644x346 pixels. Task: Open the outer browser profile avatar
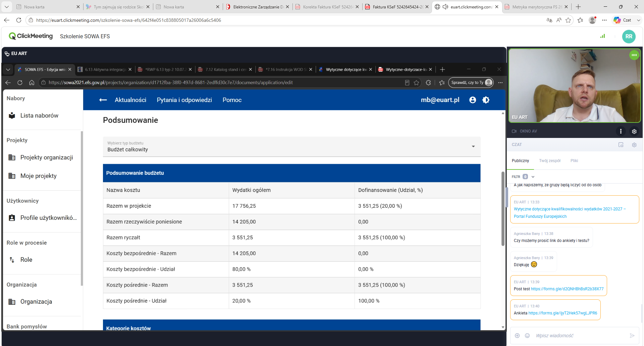(x=593, y=20)
